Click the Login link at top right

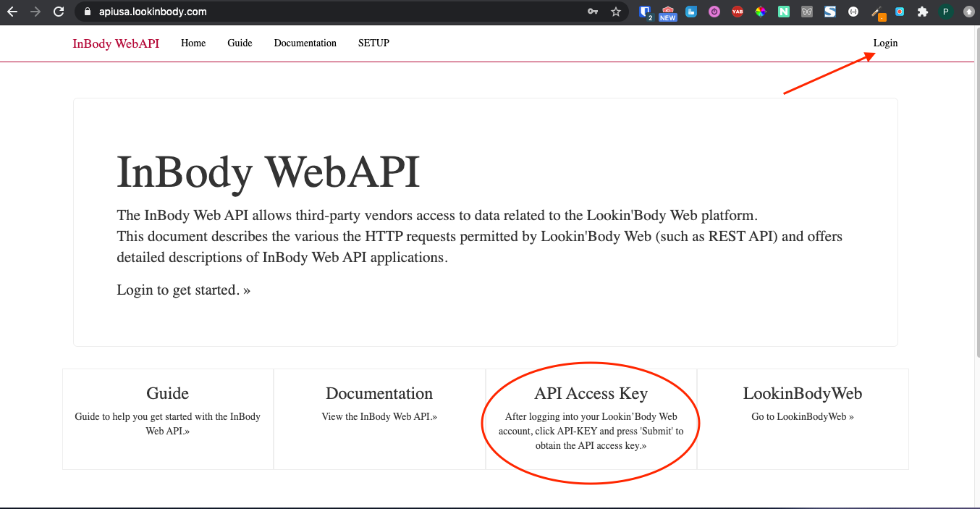click(x=884, y=43)
